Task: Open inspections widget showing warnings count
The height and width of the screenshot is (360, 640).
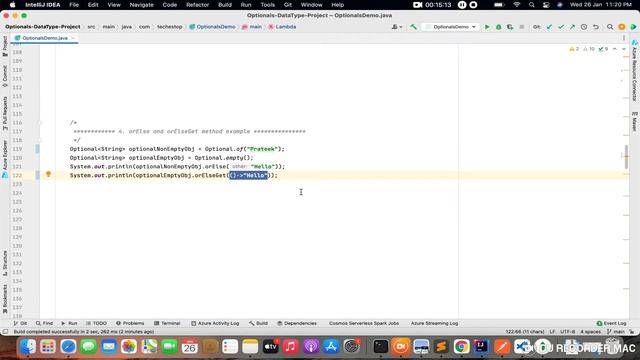Action: pyautogui.click(x=588, y=49)
